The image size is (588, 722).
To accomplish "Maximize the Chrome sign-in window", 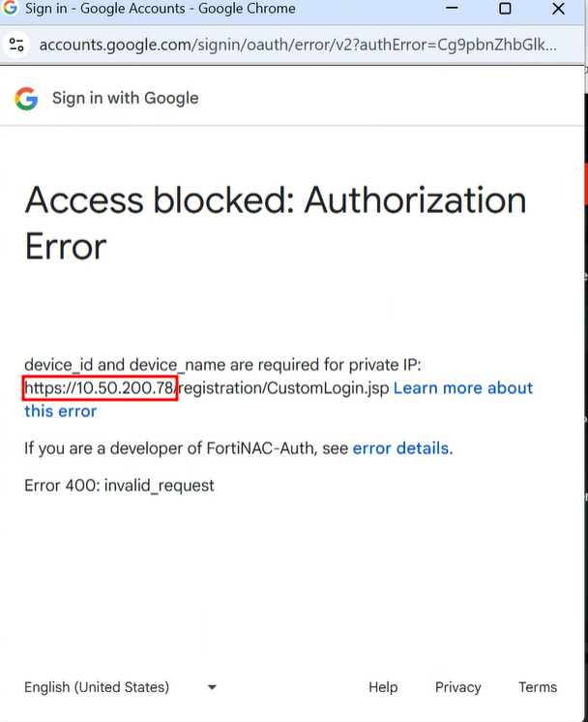I will pos(505,9).
